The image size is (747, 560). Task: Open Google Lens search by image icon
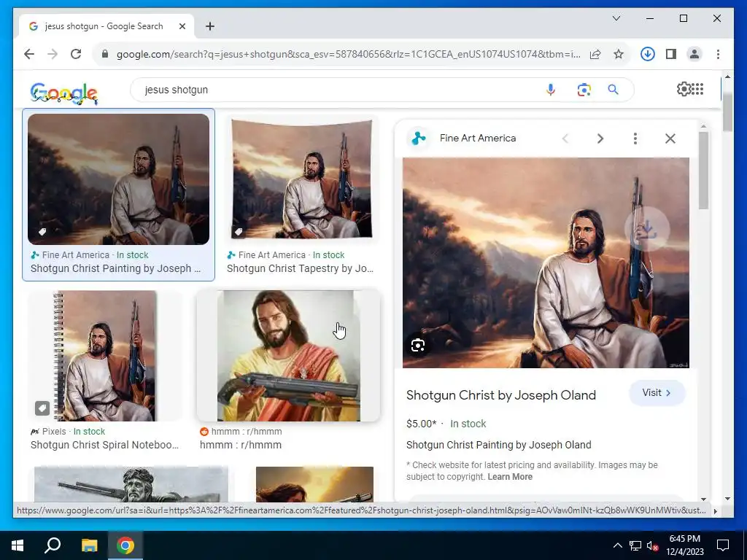pos(584,90)
